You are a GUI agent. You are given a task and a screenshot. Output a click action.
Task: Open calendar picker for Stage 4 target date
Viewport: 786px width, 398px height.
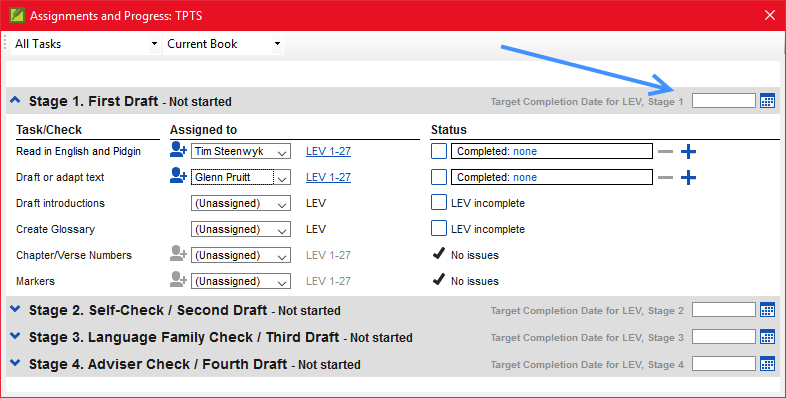(767, 364)
